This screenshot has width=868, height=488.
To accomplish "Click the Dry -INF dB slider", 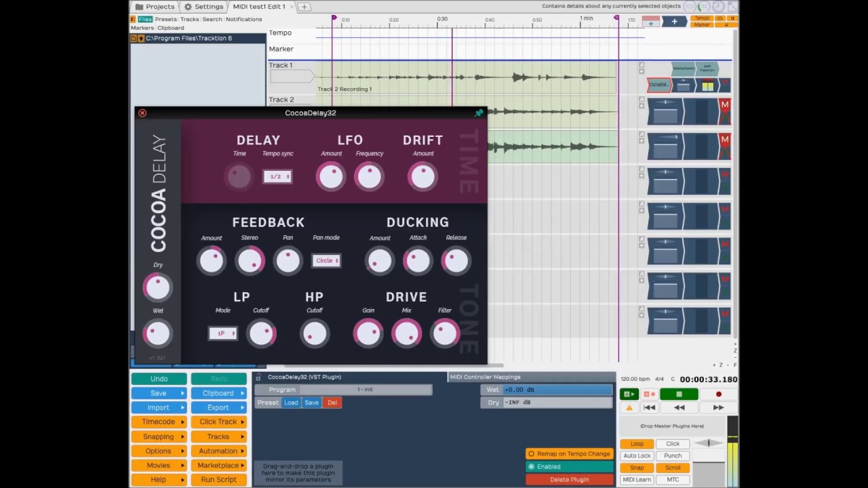I will click(x=557, y=403).
